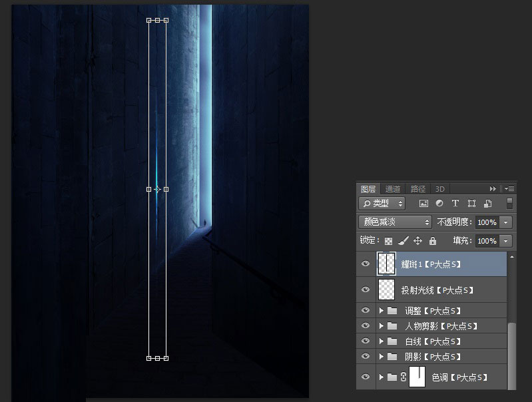Click the top-center transform handle
532x402 pixels.
[157, 21]
